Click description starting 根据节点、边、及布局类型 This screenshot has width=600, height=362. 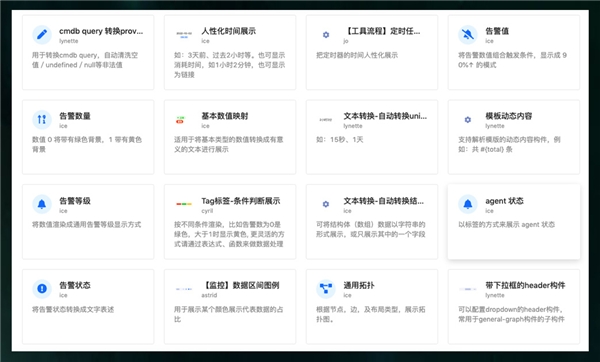coord(370,314)
